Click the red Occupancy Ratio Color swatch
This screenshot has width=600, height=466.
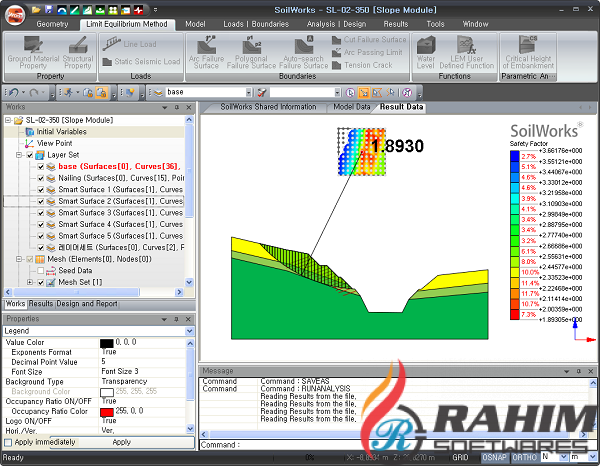click(x=107, y=410)
